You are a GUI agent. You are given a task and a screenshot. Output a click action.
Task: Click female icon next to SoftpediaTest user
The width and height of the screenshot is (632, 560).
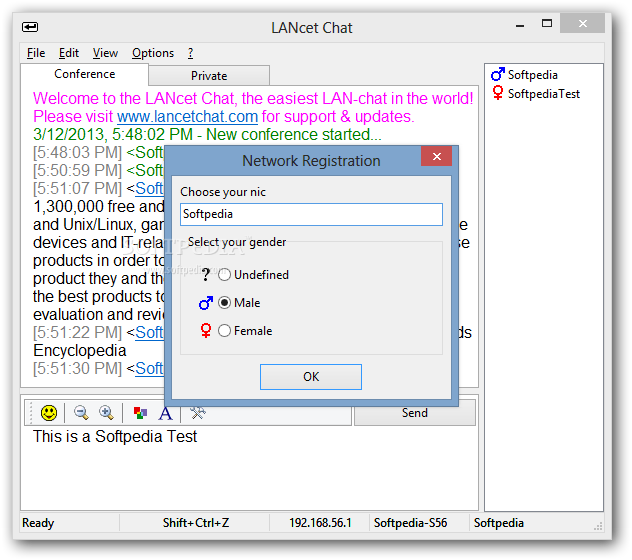[498, 93]
